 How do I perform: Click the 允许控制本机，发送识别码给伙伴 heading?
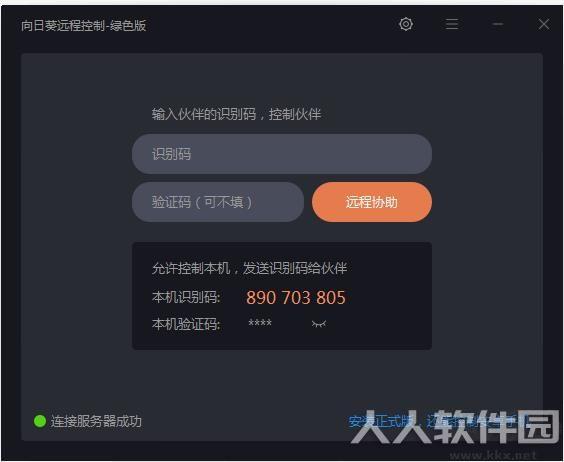tap(249, 268)
